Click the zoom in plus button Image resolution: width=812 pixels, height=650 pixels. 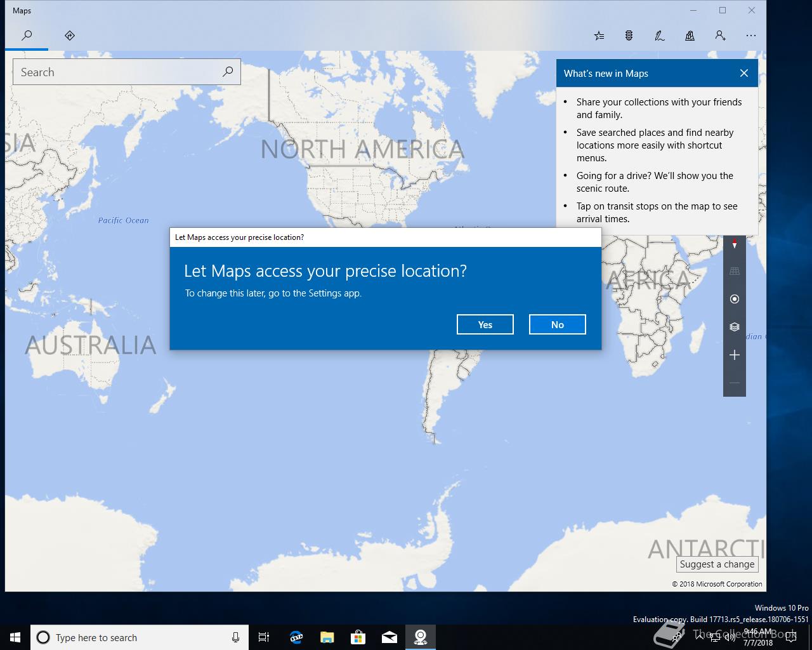735,355
